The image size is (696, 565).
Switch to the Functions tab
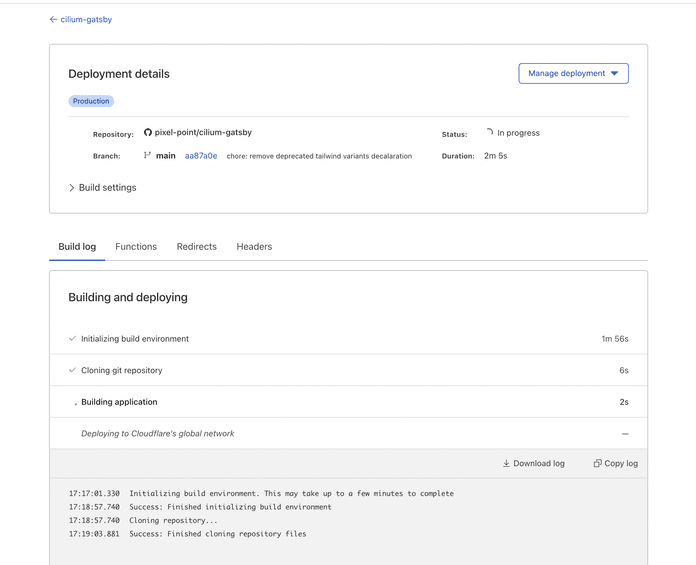point(136,247)
